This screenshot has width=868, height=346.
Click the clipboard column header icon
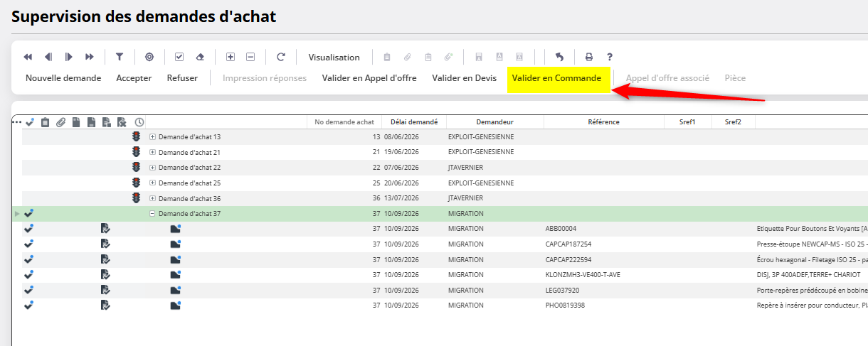(x=45, y=122)
